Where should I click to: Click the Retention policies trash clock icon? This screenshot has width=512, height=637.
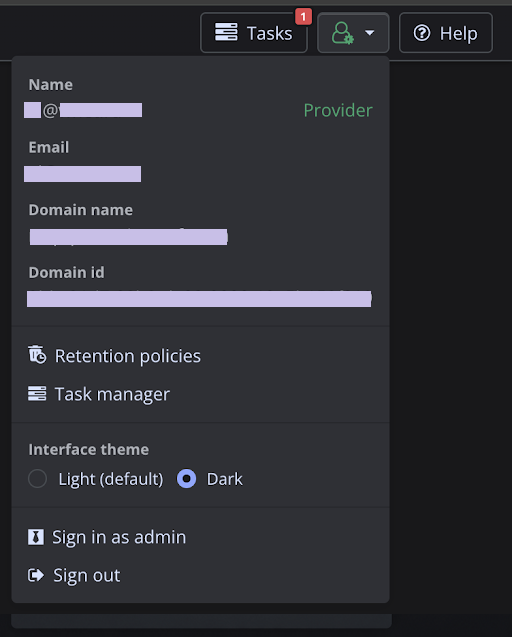(37, 355)
